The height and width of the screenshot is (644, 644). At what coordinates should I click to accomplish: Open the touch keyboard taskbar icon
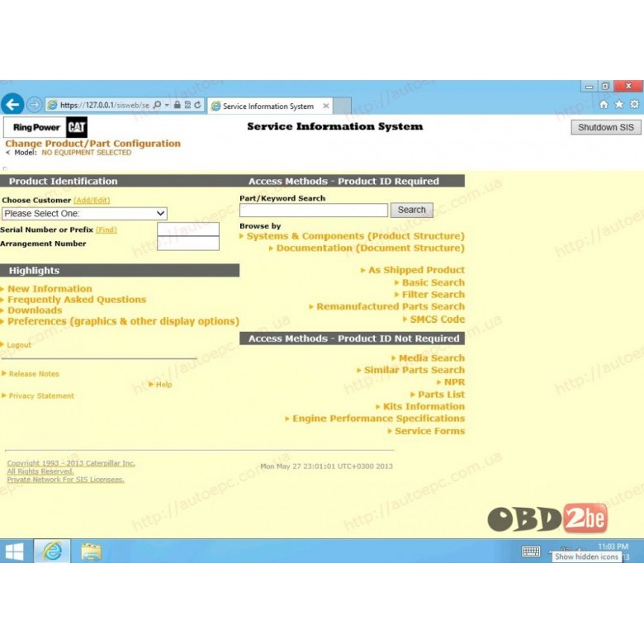[x=531, y=552]
